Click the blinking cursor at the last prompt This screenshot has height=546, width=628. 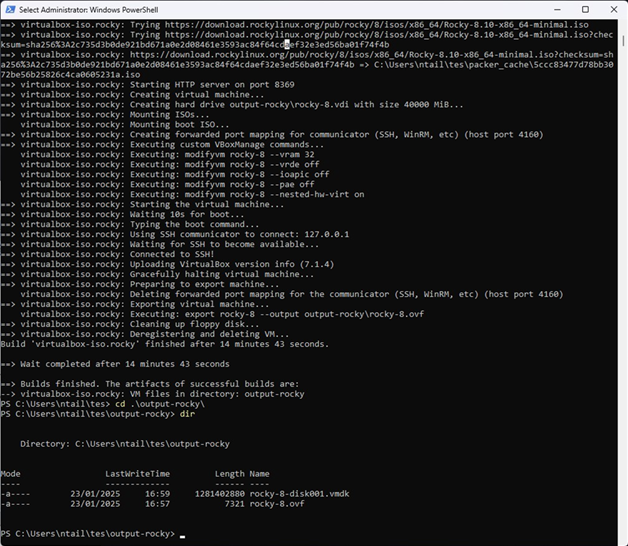click(x=182, y=533)
